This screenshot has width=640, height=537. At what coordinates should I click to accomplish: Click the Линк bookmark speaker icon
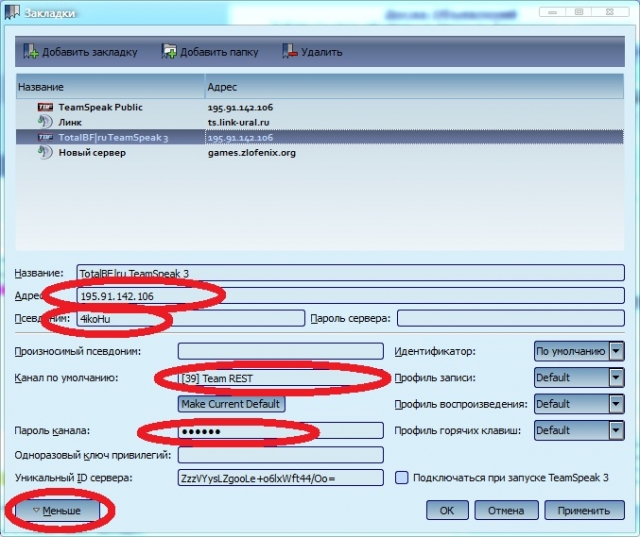pyautogui.click(x=45, y=122)
